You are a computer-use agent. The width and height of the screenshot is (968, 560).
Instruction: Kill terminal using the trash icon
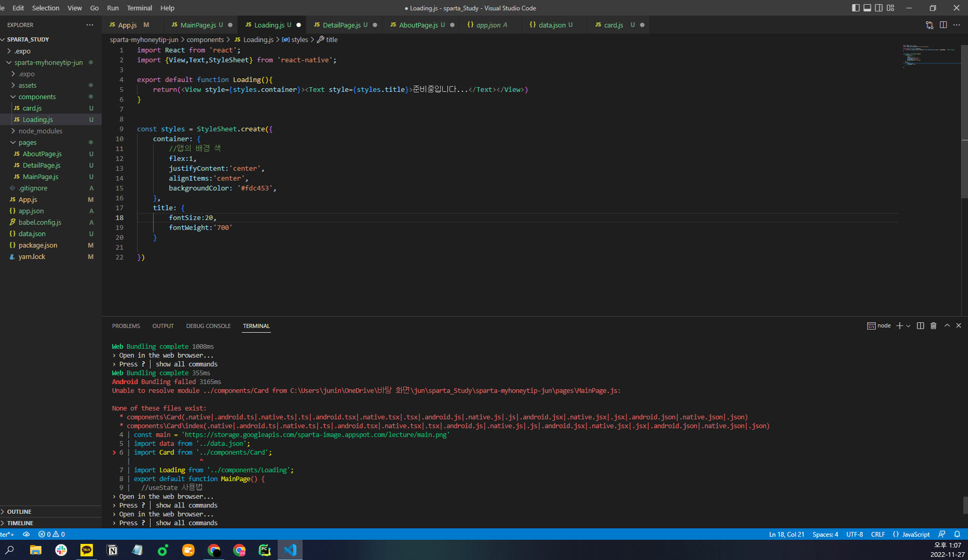coord(933,325)
